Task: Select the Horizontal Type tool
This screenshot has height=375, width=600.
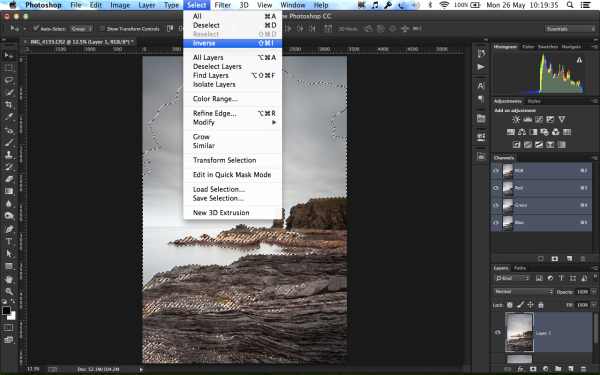Action: (9, 241)
